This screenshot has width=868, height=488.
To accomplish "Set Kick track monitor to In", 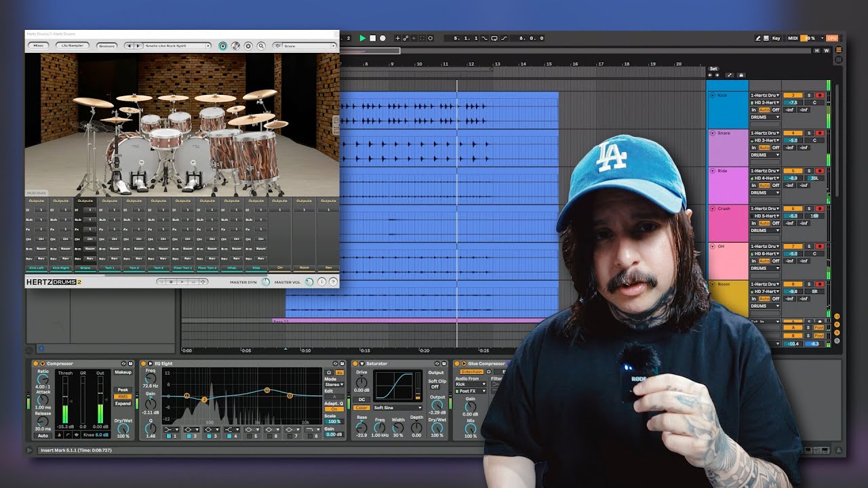I will (x=753, y=110).
